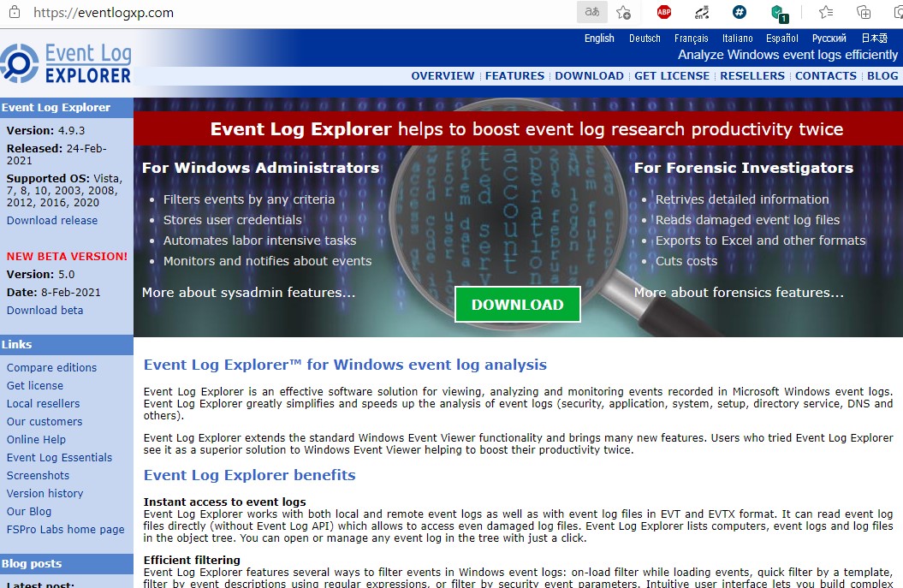Click Download beta link
Viewport: 903px width, 588px height.
pyautogui.click(x=45, y=311)
